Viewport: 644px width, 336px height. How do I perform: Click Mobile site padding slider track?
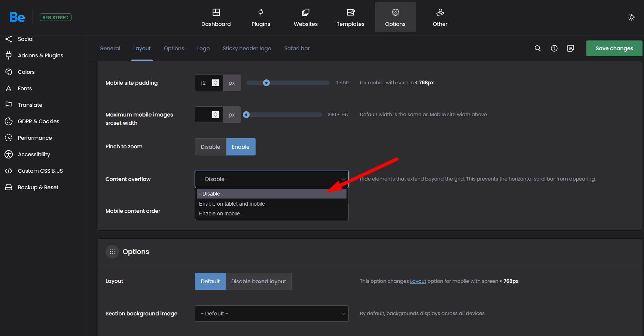(288, 83)
